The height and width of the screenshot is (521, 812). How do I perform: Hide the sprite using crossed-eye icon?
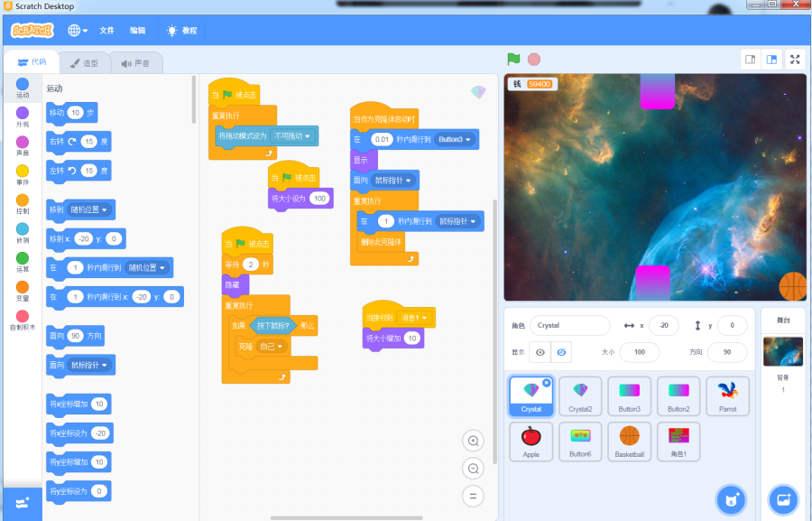coord(561,352)
